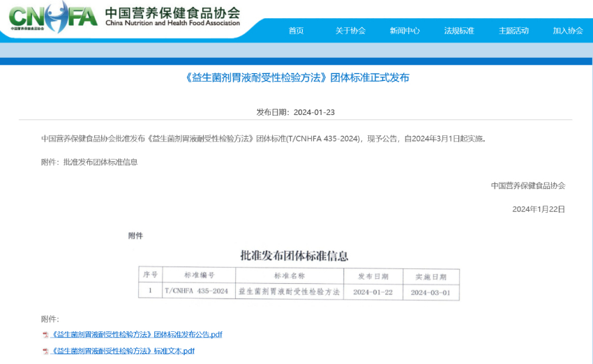Click the right-aligned 中国营养保健食品协会 signature
This screenshot has width=593, height=364.
click(x=527, y=185)
